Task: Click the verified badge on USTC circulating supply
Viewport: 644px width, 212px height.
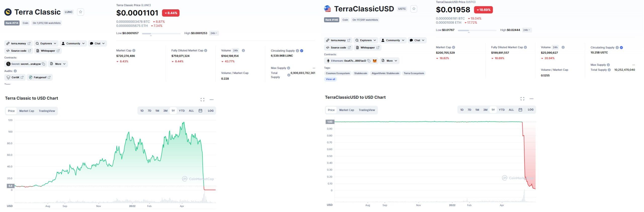Action: [621, 48]
